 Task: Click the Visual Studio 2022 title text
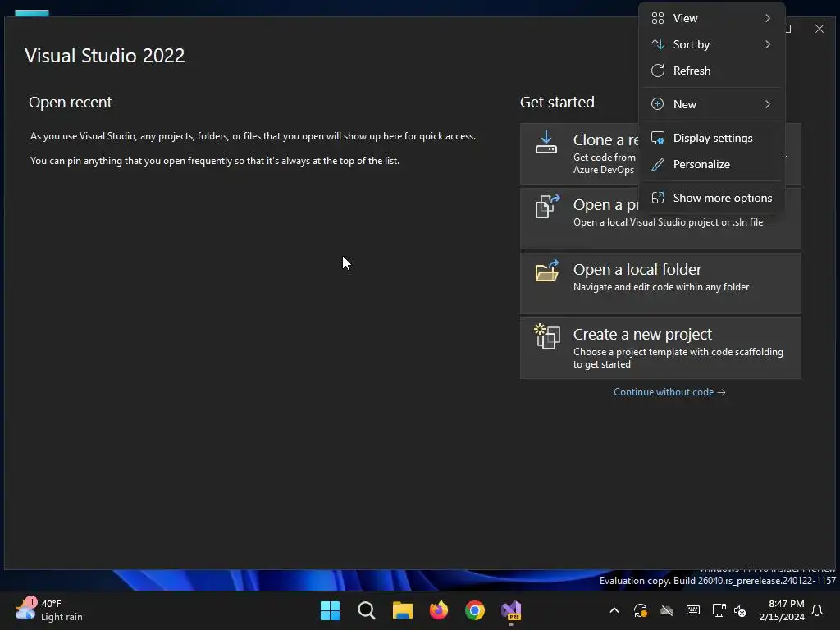pyautogui.click(x=105, y=56)
